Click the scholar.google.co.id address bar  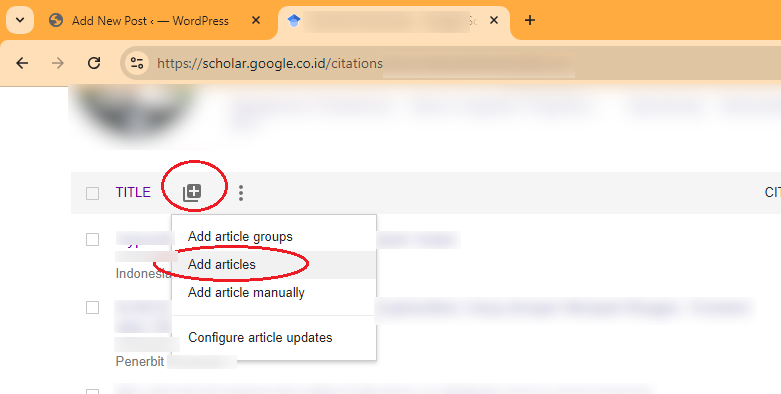pyautogui.click(x=451, y=63)
